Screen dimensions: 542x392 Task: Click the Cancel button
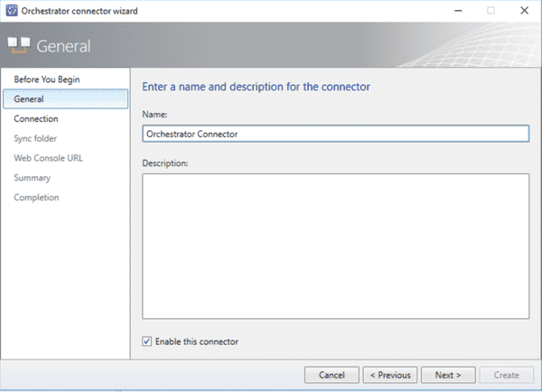(x=332, y=375)
